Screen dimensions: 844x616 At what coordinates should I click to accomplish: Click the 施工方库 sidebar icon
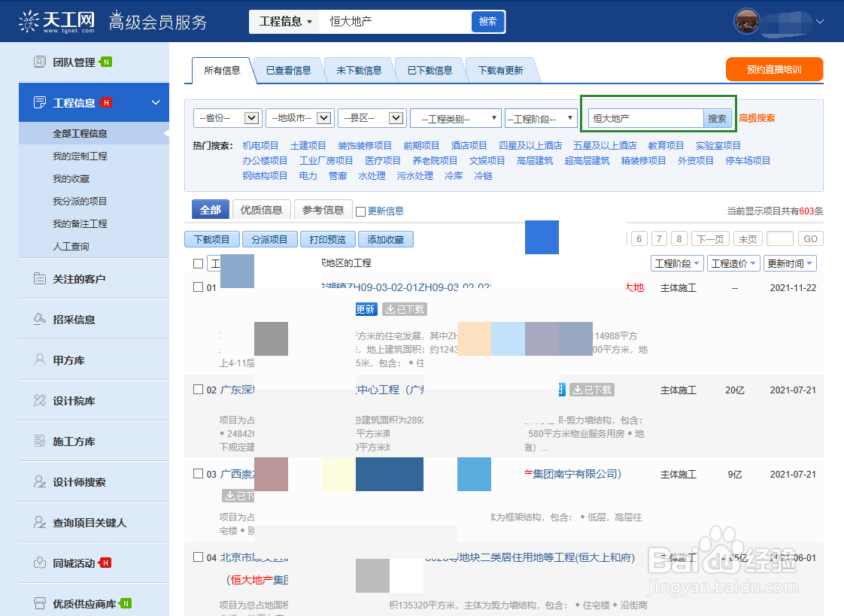[x=39, y=442]
